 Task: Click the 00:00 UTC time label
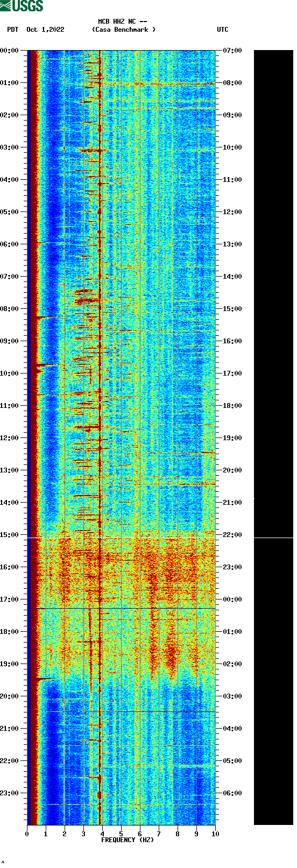coord(232,599)
